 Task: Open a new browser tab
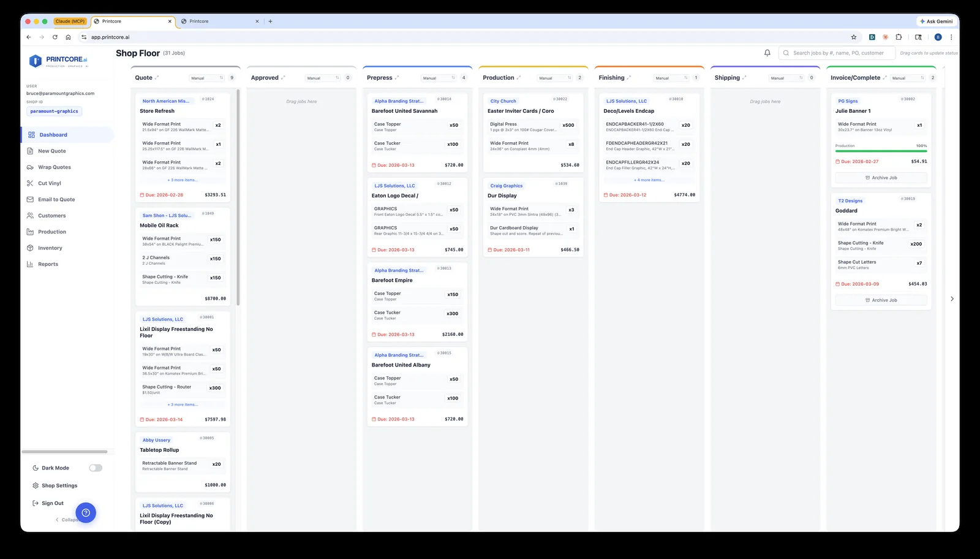tap(270, 21)
